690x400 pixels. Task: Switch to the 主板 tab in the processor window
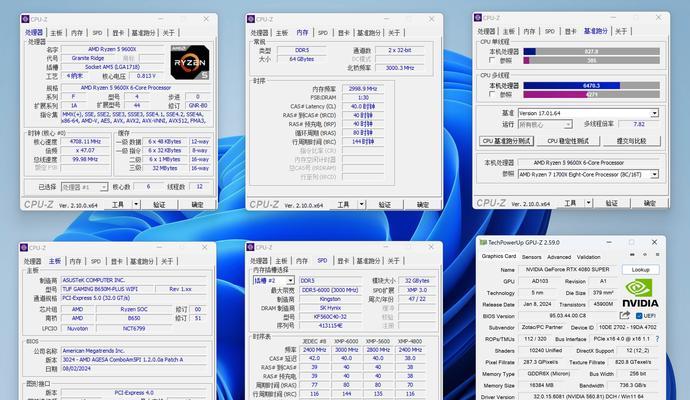coord(56,33)
